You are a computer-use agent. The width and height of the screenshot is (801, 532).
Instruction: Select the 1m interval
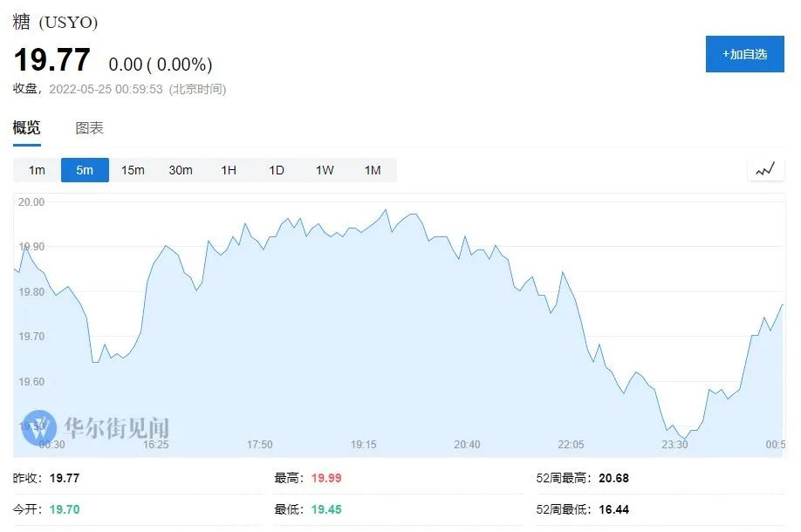pos(37,170)
